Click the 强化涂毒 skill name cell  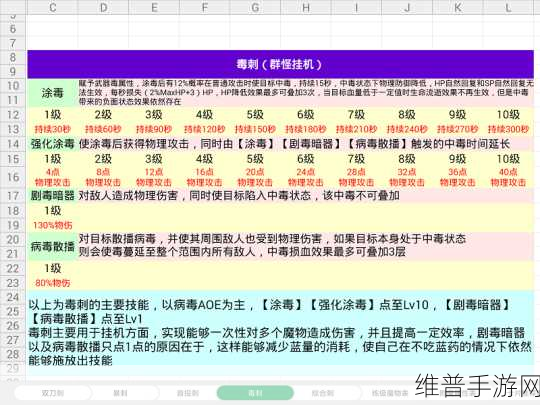click(52, 144)
